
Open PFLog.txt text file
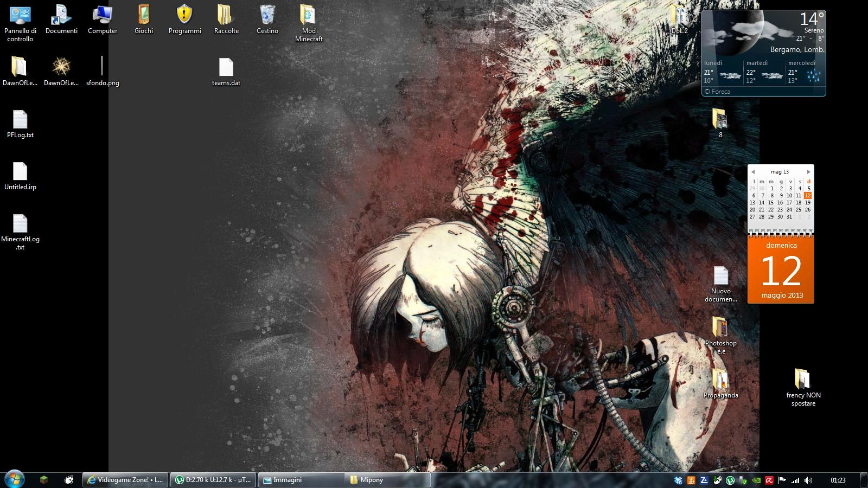tap(20, 124)
